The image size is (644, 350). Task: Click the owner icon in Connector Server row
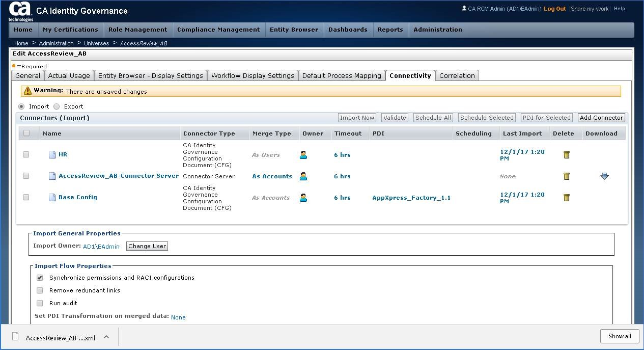303,176
